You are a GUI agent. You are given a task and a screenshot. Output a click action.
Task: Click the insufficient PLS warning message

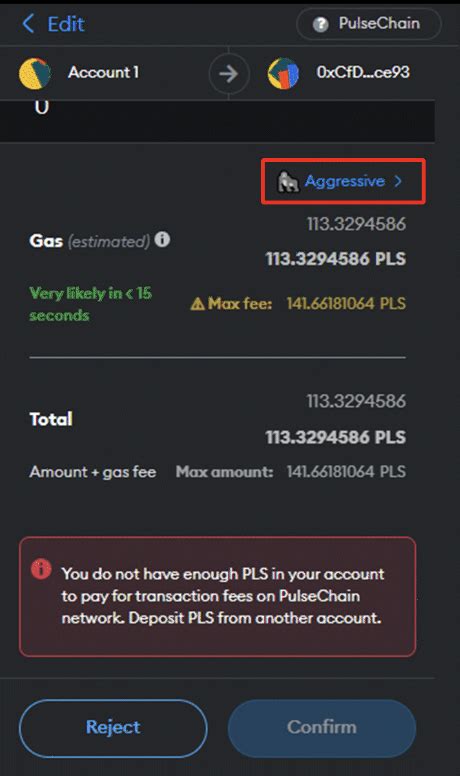click(222, 596)
